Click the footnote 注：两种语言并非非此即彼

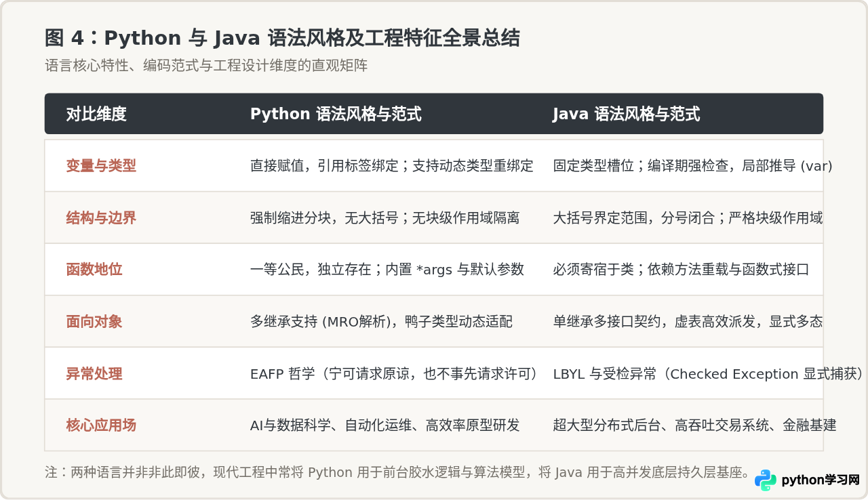point(397,472)
